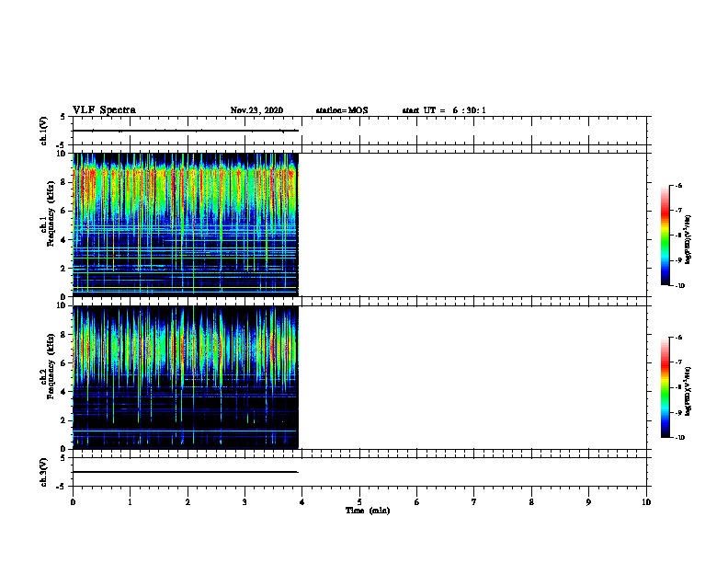Click the '-10' label on the upper colorbar
This screenshot has width=728, height=563.
click(679, 286)
